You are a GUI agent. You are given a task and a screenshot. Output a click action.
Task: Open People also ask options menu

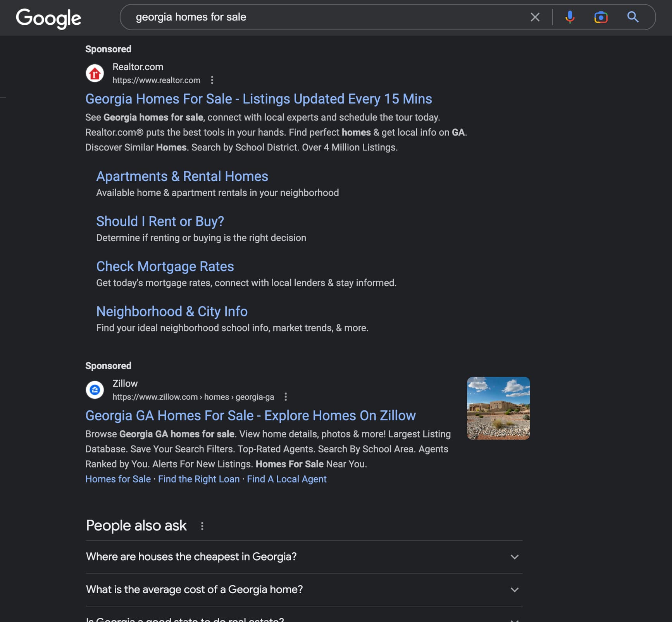202,526
